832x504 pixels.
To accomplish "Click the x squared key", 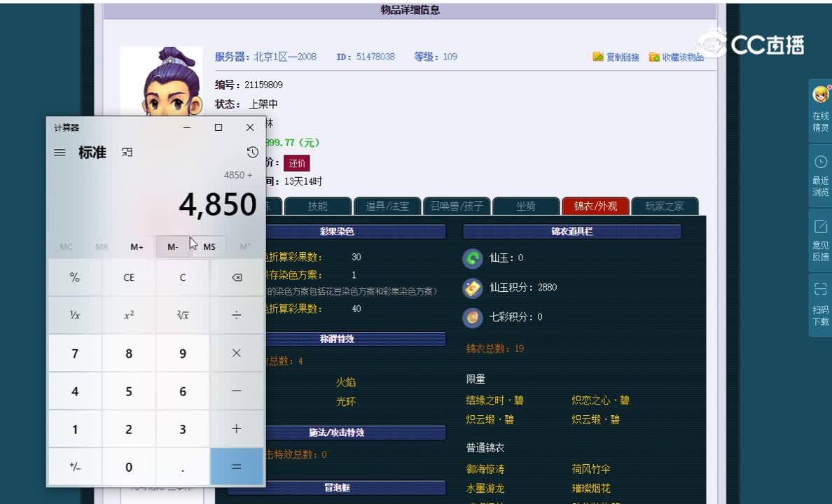I will [129, 315].
